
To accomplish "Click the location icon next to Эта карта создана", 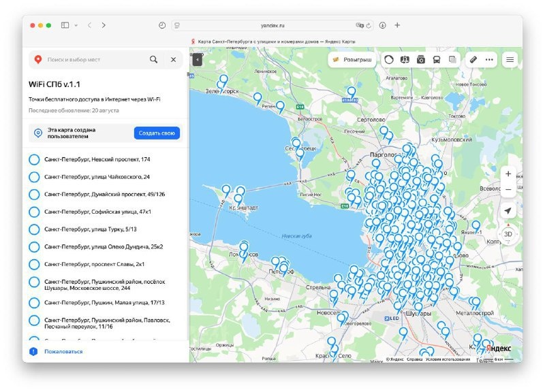I will (x=38, y=133).
